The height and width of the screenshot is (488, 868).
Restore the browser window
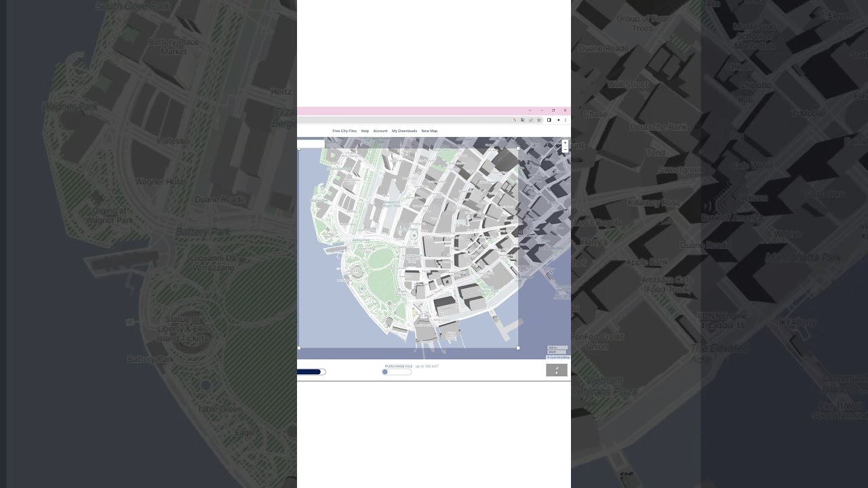coord(553,110)
